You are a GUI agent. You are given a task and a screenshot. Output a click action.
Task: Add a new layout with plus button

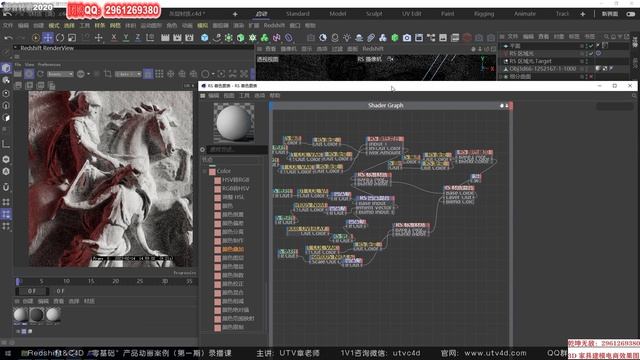pos(583,14)
